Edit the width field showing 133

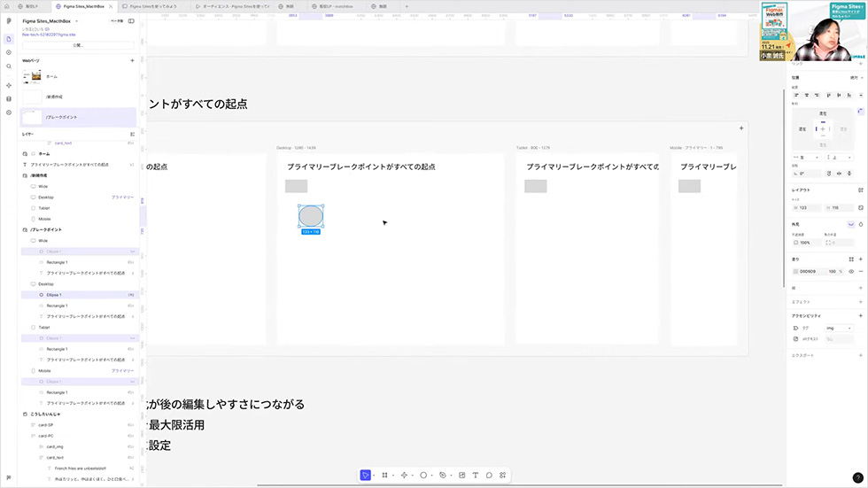[807, 207]
